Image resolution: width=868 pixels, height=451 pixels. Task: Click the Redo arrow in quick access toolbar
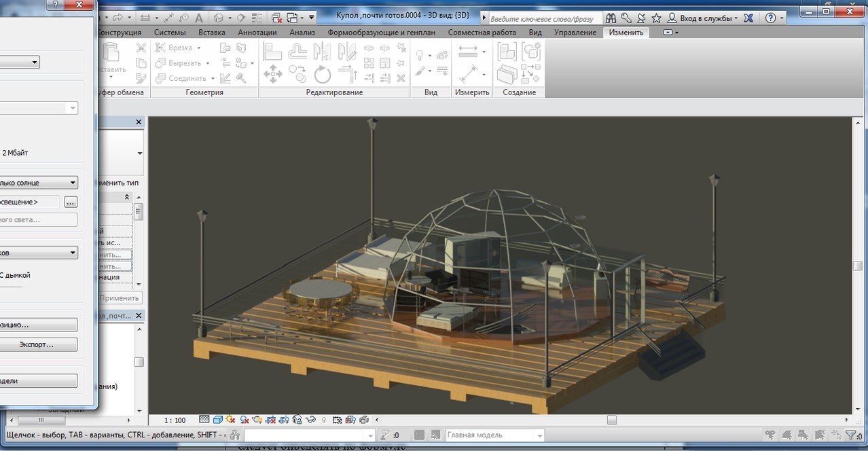(117, 18)
